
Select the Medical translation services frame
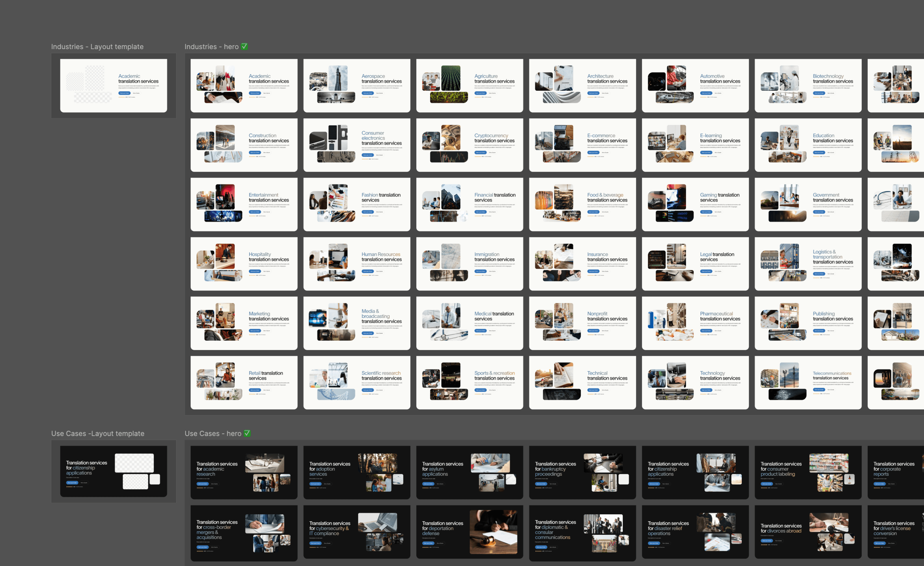(x=470, y=323)
